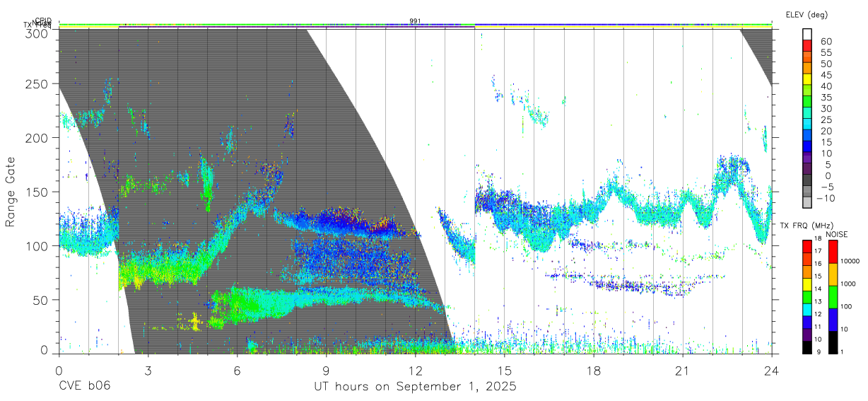Image resolution: width=868 pixels, height=401 pixels.
Task: Click the TX FRQ swatch between 16 and 17
Action: (807, 259)
